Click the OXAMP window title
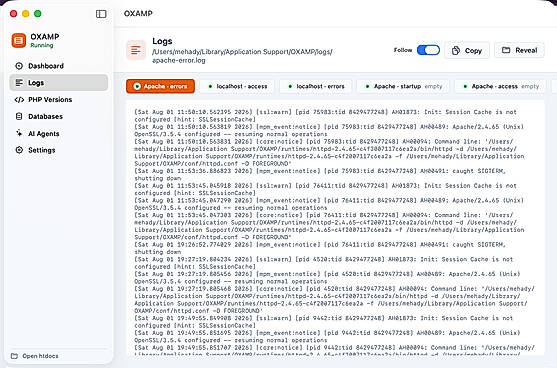The height and width of the screenshot is (368, 557). pos(138,13)
